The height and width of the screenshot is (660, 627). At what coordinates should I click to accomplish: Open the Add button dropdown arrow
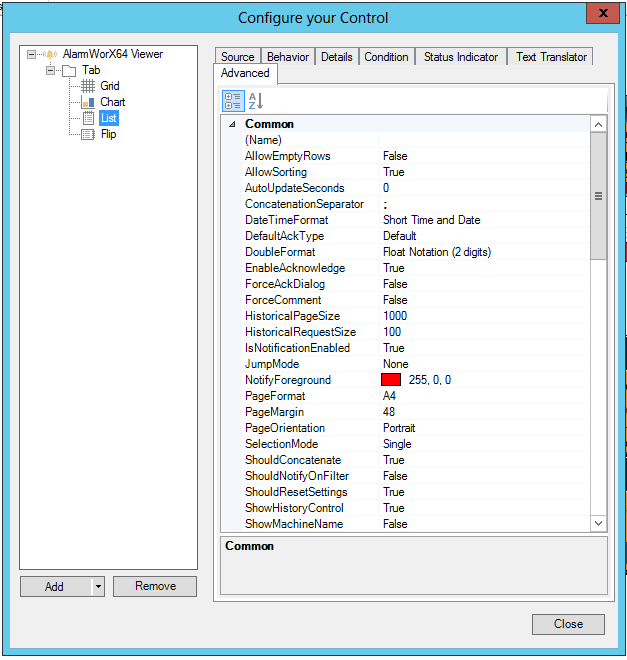(x=98, y=587)
